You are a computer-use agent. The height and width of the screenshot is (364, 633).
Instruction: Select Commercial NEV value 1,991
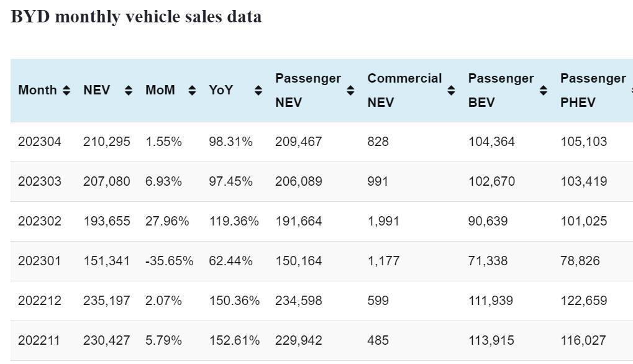point(383,221)
